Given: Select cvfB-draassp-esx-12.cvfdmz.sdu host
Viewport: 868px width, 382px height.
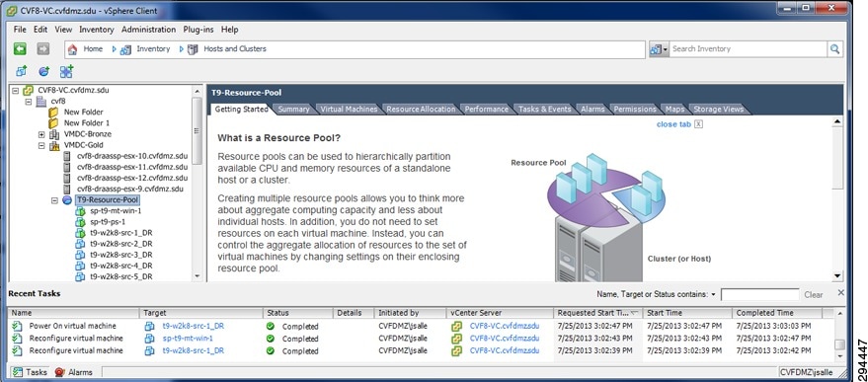Looking at the screenshot, I should pyautogui.click(x=132, y=178).
